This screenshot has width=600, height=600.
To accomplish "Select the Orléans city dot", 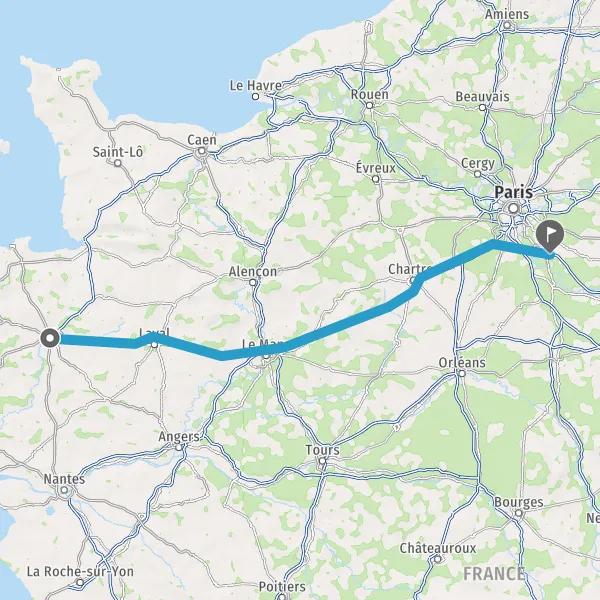I will click(462, 373).
